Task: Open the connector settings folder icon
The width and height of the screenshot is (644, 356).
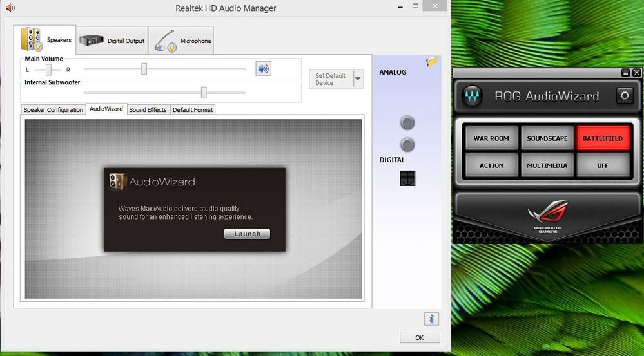Action: click(432, 62)
